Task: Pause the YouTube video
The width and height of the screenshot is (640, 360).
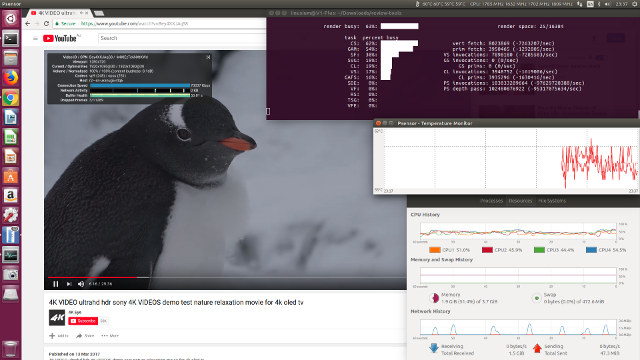Action: point(56,284)
